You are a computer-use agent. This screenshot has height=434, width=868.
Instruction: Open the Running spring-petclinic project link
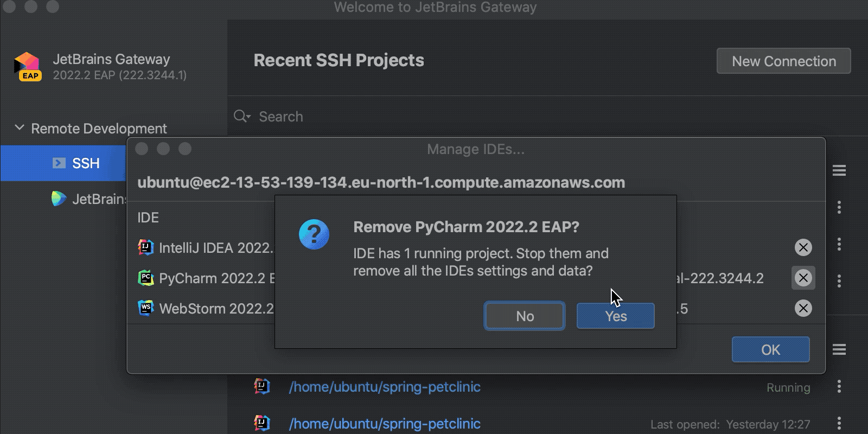385,387
